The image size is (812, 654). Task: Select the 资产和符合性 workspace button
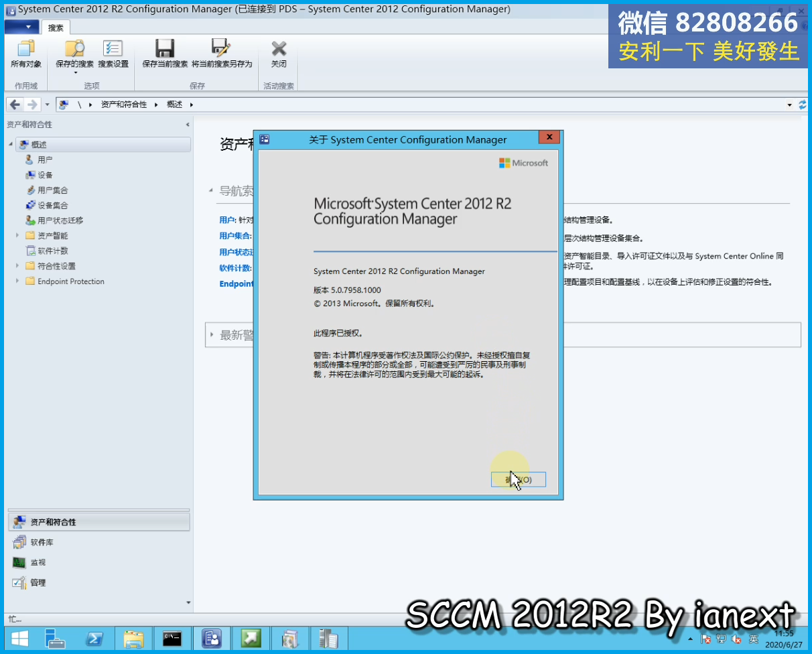pyautogui.click(x=98, y=522)
